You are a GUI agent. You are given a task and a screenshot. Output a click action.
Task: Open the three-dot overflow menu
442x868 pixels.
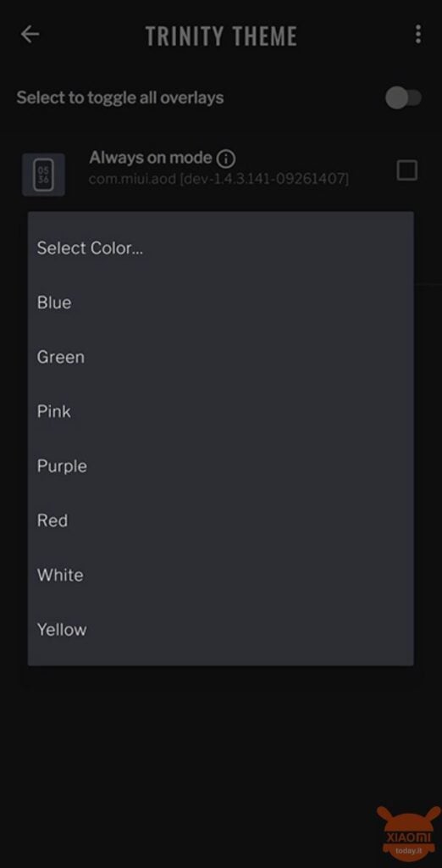417,34
